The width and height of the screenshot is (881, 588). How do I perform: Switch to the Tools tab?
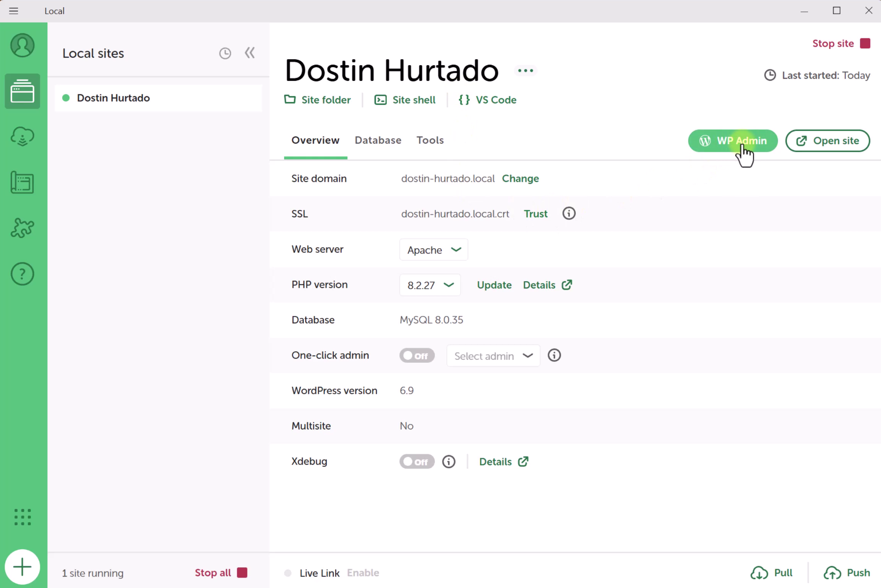(430, 140)
